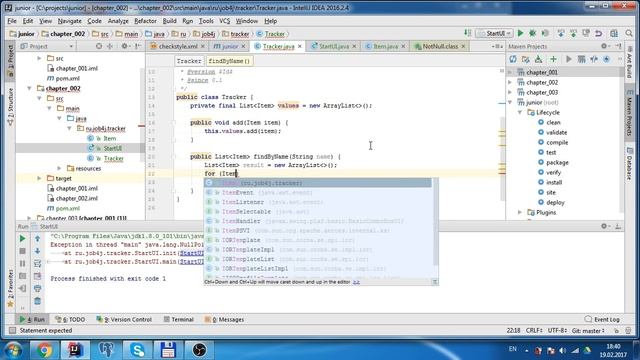Toggle soft-wrap in Run console
The width and height of the screenshot is (640, 360).
(x=37, y=264)
